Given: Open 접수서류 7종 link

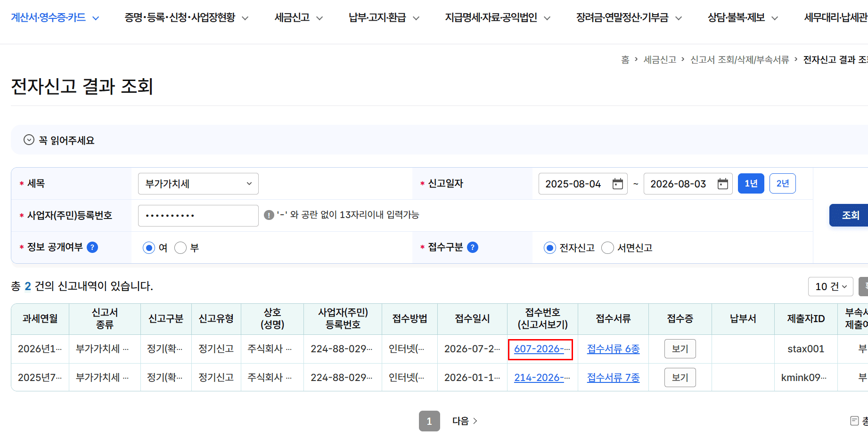Looking at the screenshot, I should (x=613, y=378).
